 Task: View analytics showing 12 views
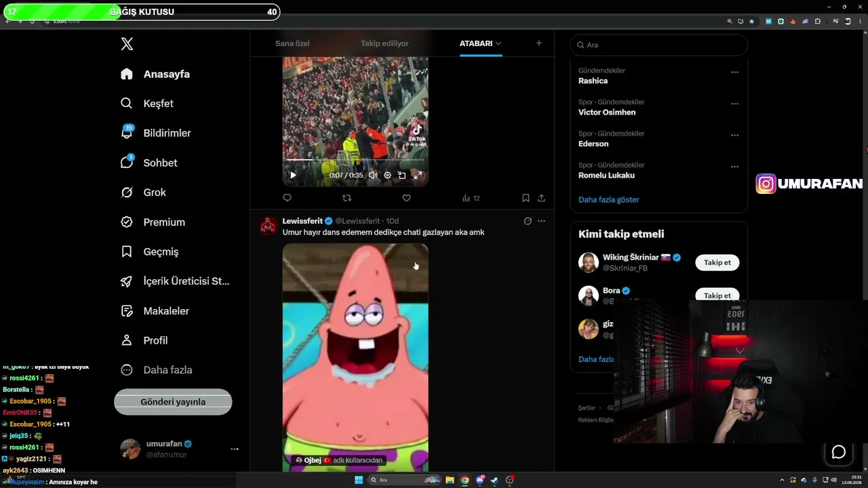471,198
